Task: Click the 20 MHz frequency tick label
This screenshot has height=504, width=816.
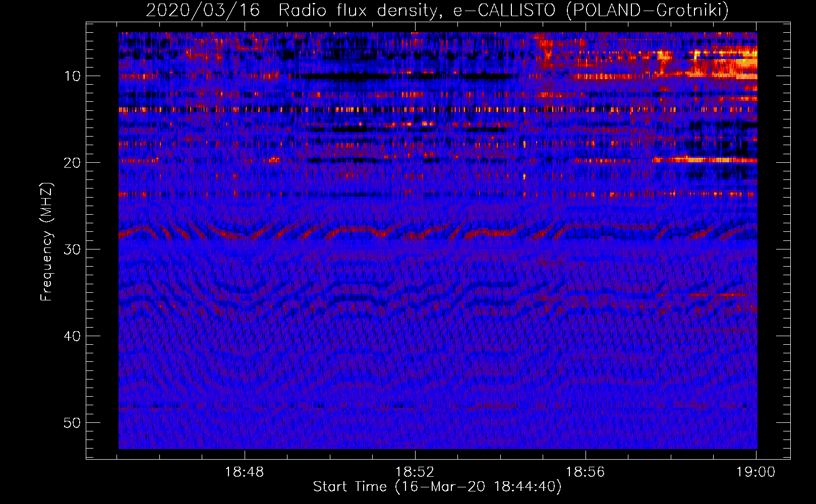Action: 72,163
